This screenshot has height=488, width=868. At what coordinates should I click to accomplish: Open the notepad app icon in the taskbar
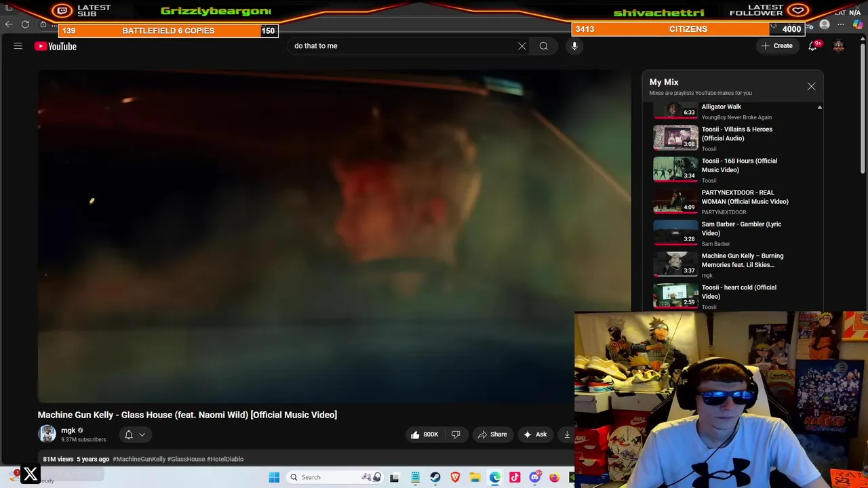coord(415,477)
